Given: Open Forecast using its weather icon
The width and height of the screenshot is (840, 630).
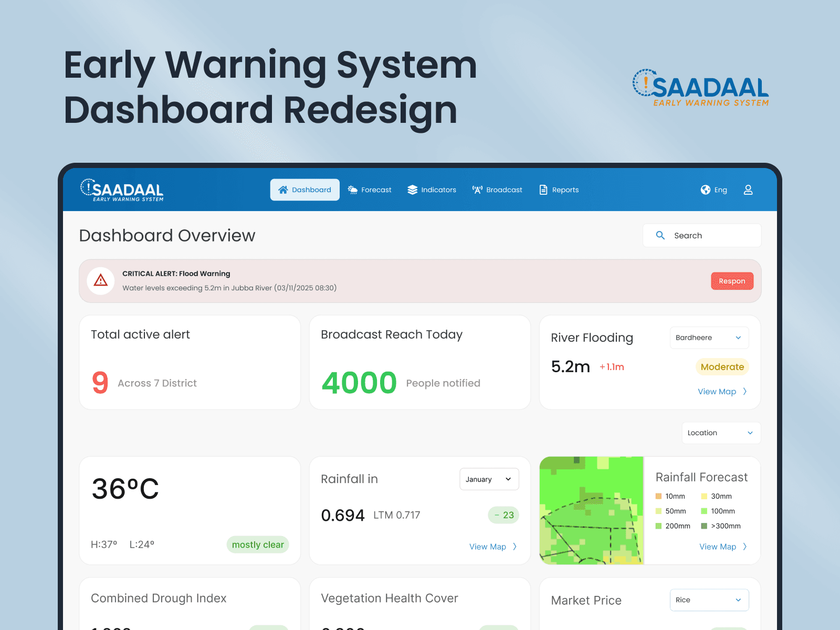Looking at the screenshot, I should pyautogui.click(x=352, y=190).
